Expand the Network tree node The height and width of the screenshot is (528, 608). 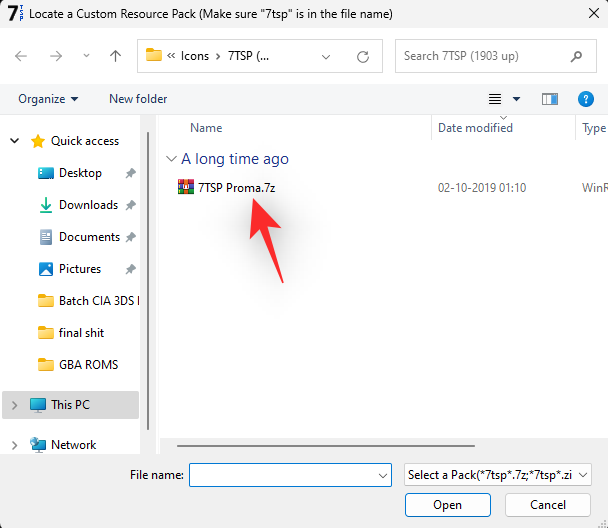coord(15,445)
